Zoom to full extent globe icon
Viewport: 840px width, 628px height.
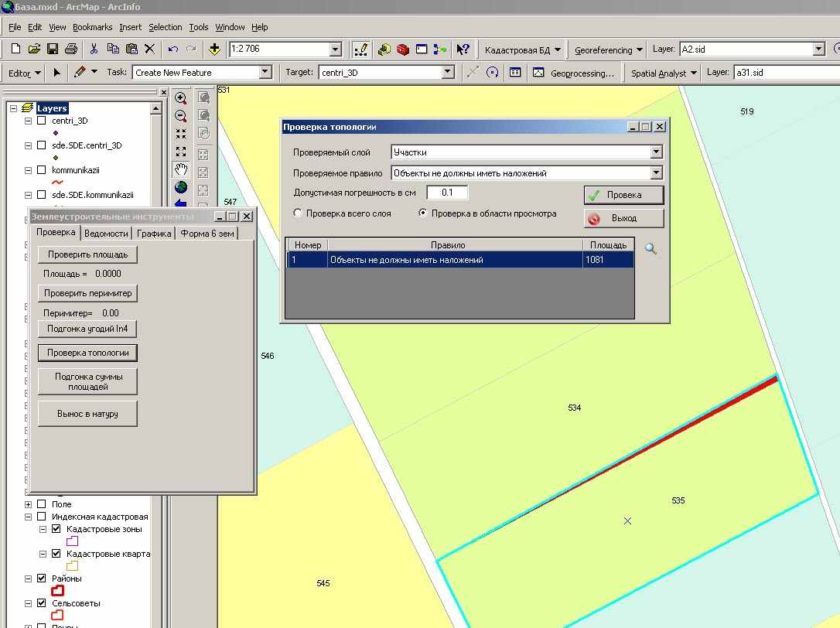(180, 187)
